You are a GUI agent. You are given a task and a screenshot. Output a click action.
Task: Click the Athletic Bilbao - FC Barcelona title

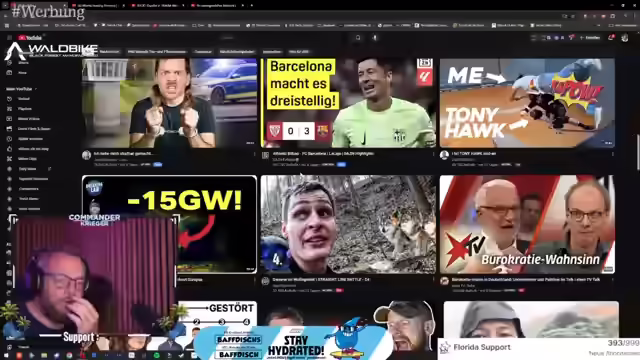pos(323,154)
